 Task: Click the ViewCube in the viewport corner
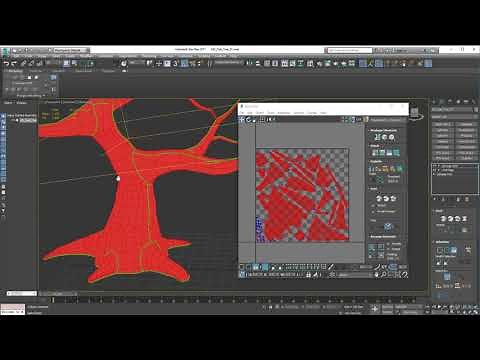point(415,113)
